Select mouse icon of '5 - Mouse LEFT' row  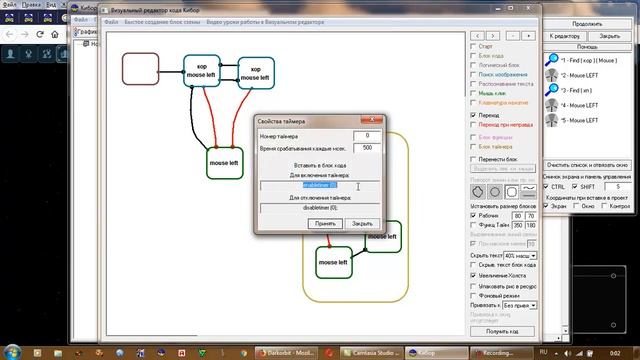(552, 120)
